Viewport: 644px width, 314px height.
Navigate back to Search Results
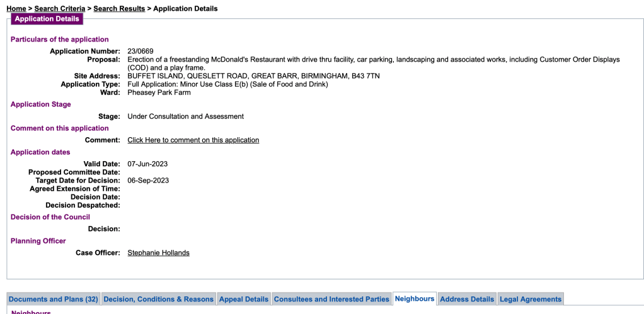(119, 9)
